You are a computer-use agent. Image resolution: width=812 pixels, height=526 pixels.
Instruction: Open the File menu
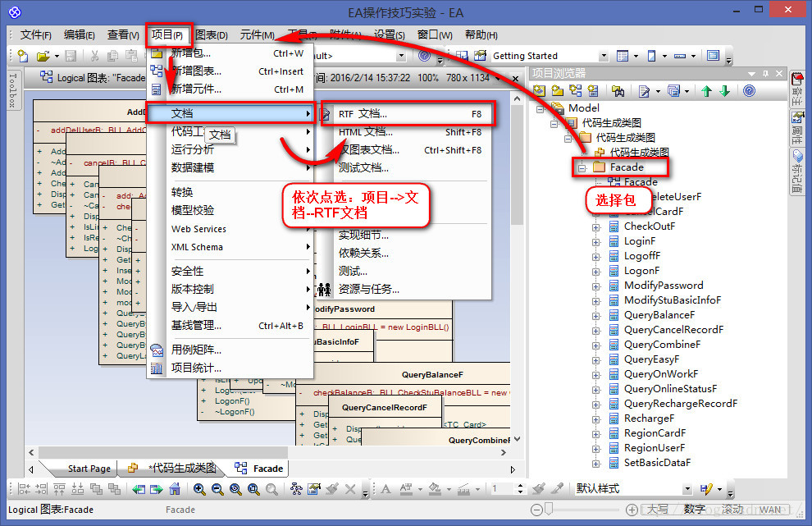(x=36, y=34)
